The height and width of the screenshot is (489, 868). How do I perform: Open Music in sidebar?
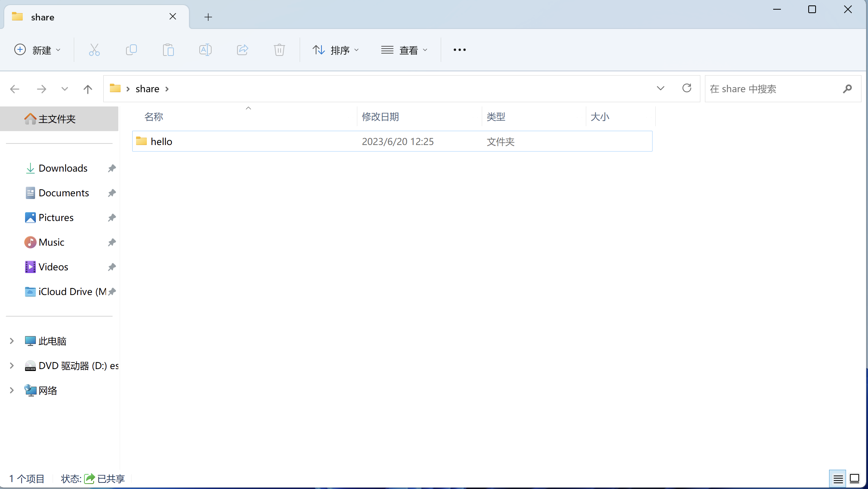click(x=51, y=242)
